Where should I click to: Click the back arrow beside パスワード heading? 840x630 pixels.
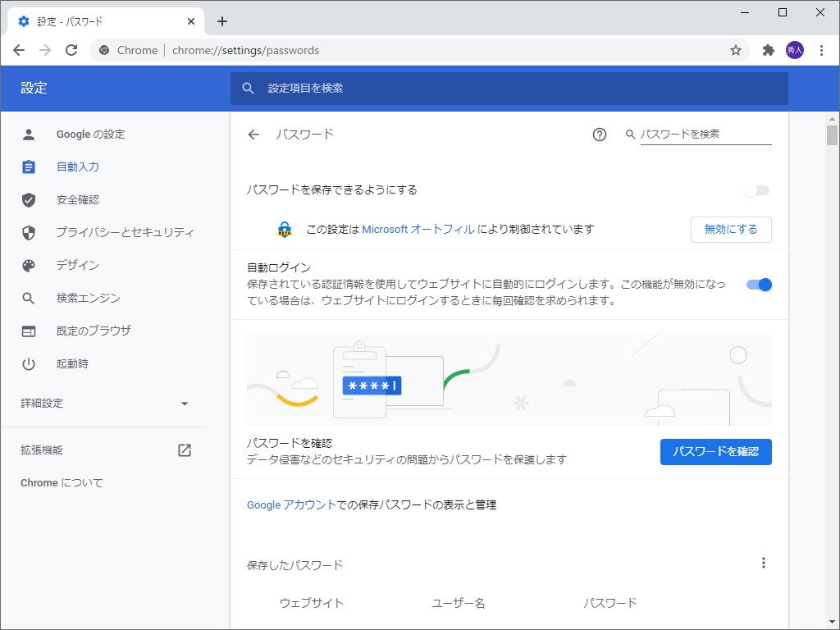tap(253, 134)
